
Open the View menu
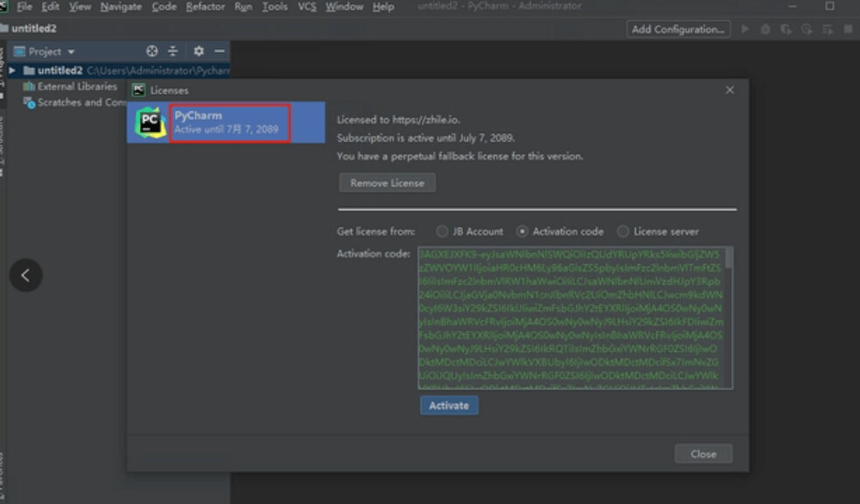click(x=80, y=7)
